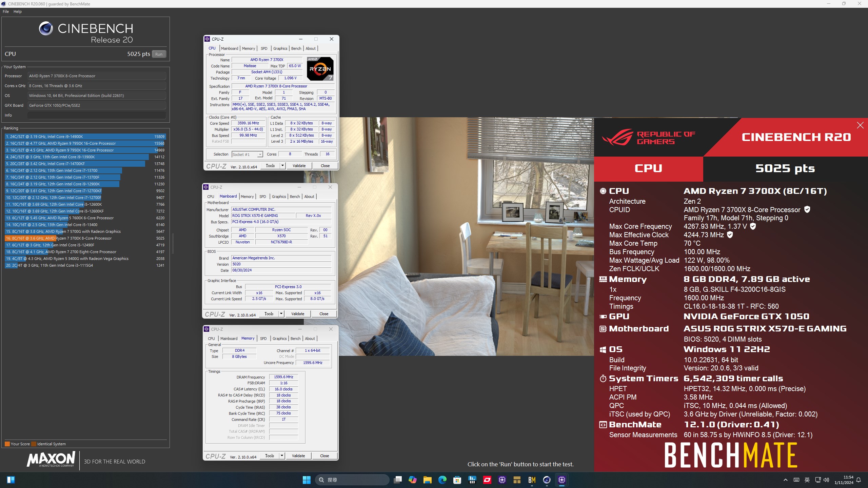The image size is (868, 488).
Task: Expand Tools arrow in CPU-Z Memory window
Action: coord(282,456)
